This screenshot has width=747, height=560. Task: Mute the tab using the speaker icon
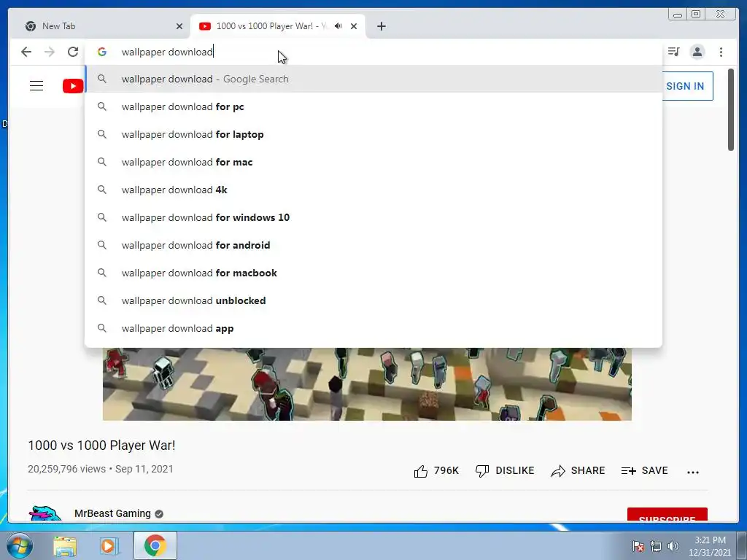pos(338,26)
